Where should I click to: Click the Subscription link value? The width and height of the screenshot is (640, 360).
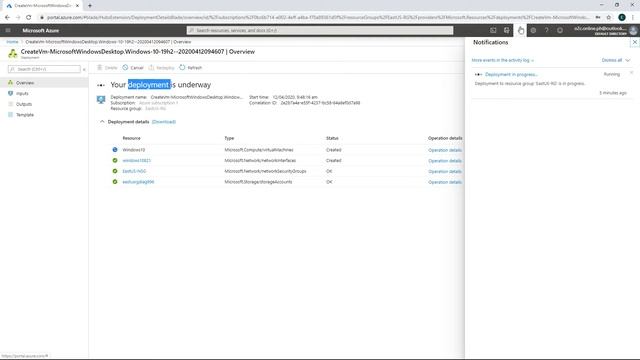click(x=158, y=103)
